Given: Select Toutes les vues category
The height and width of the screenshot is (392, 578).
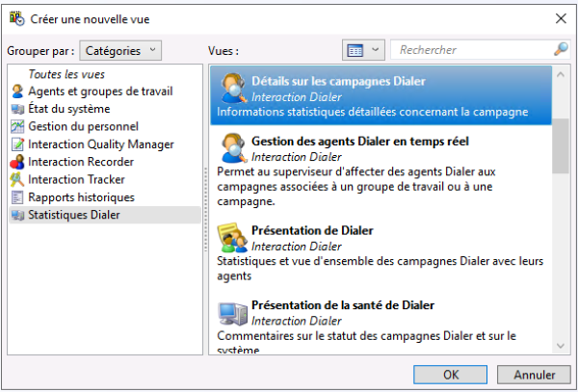Looking at the screenshot, I should coord(66,74).
